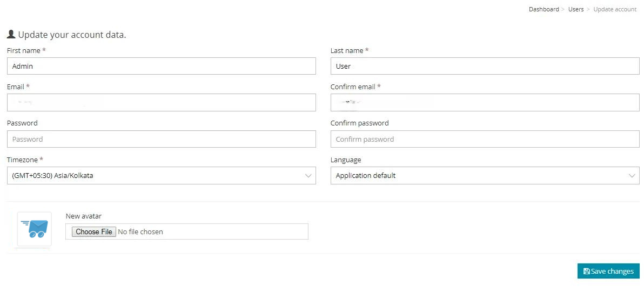Focus the First name field containing Admin
Screen dimensions: 644x291
pyautogui.click(x=161, y=66)
